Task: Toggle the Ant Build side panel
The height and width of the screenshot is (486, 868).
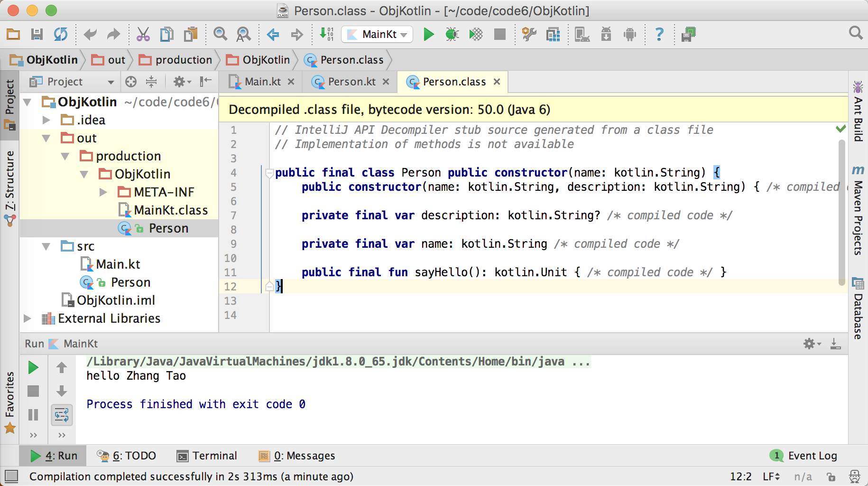Action: [858, 111]
